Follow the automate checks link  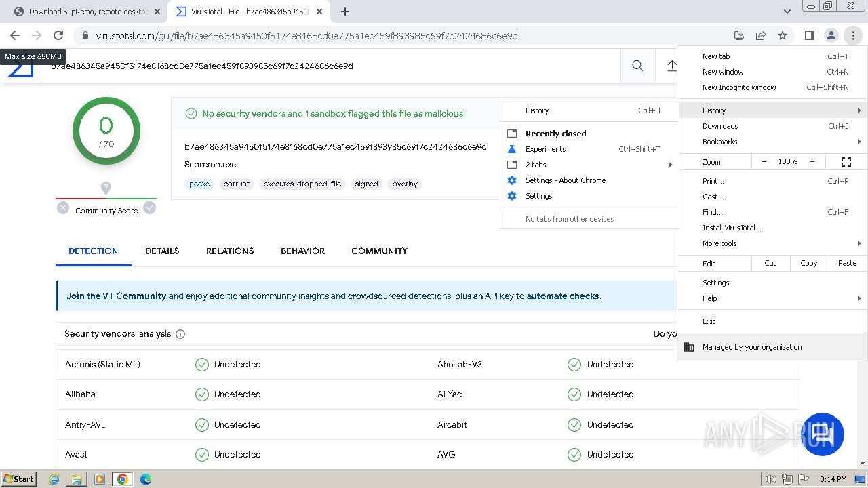(x=564, y=296)
